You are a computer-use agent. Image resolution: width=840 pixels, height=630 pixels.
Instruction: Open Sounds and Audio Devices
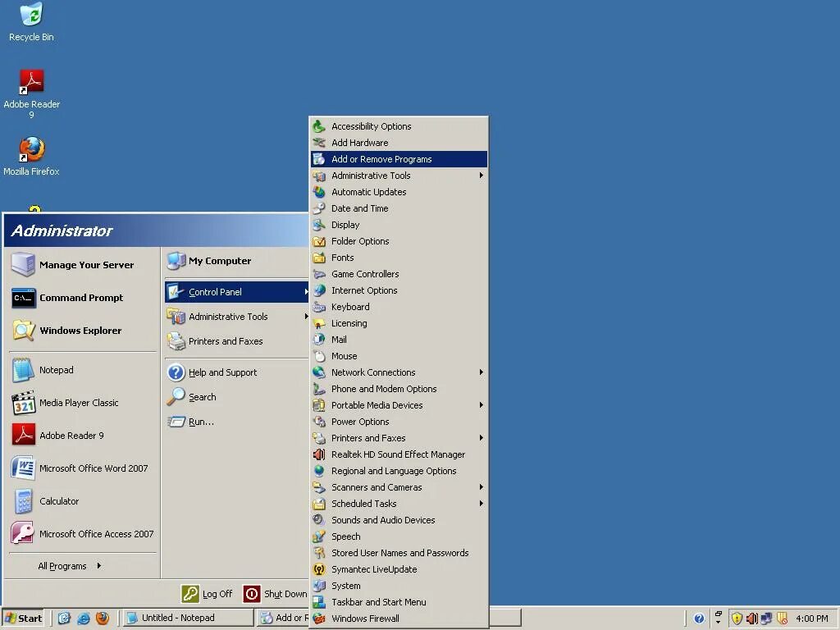[x=399, y=520]
